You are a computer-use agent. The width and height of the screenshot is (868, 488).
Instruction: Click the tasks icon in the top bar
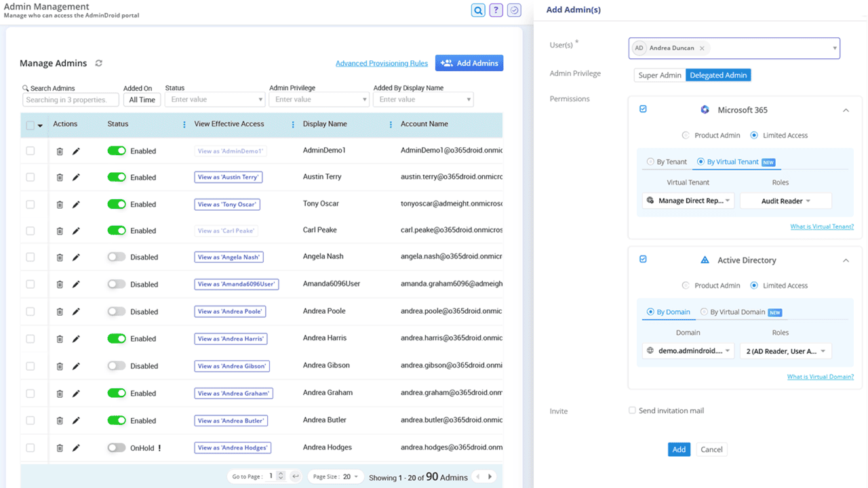click(x=513, y=10)
